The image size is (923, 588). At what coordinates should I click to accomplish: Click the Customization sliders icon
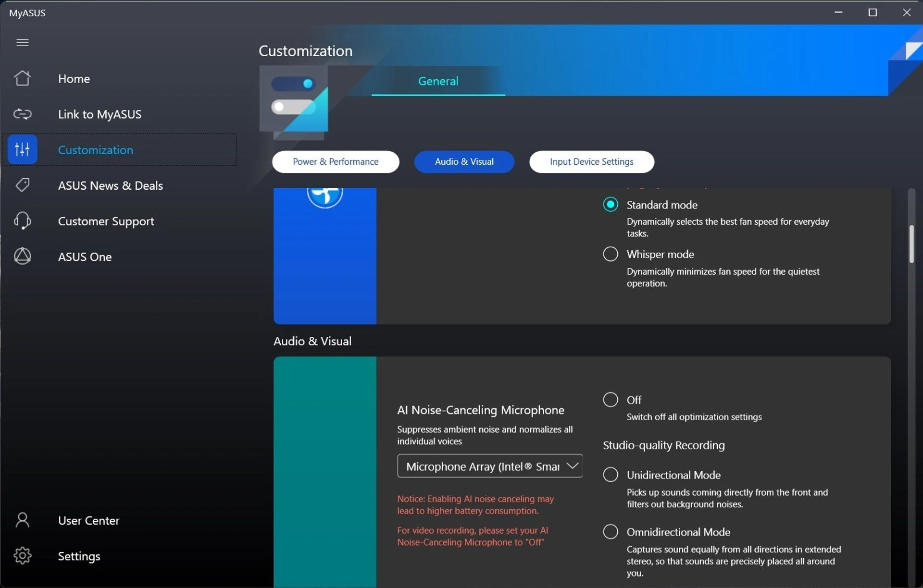coord(22,149)
